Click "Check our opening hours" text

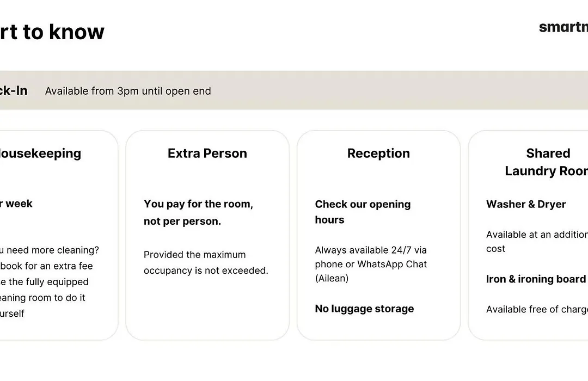(363, 212)
